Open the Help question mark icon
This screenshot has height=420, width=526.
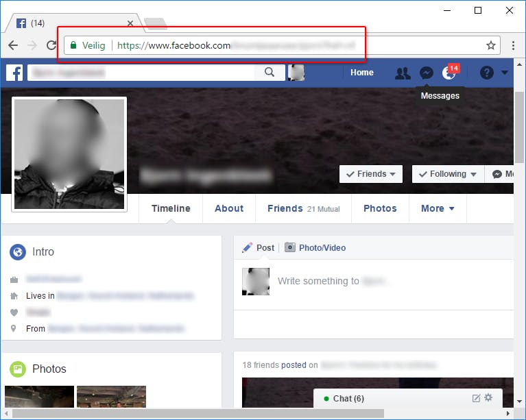click(x=486, y=73)
